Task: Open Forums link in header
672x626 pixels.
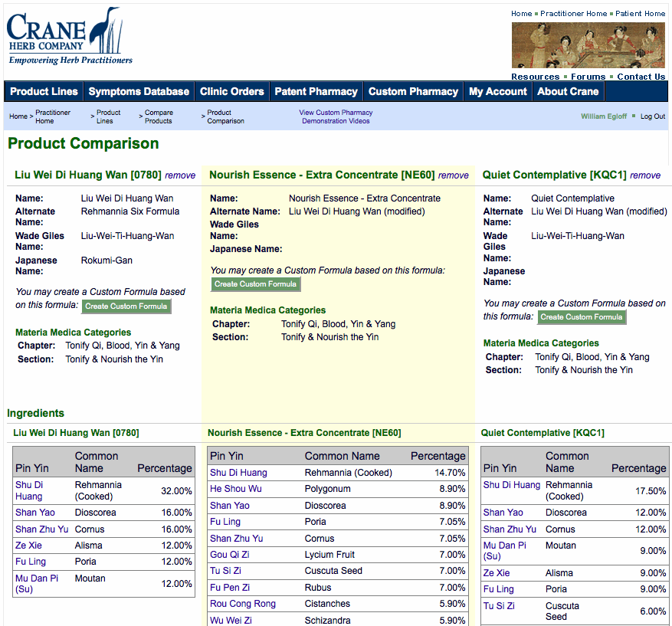Action: (x=588, y=77)
